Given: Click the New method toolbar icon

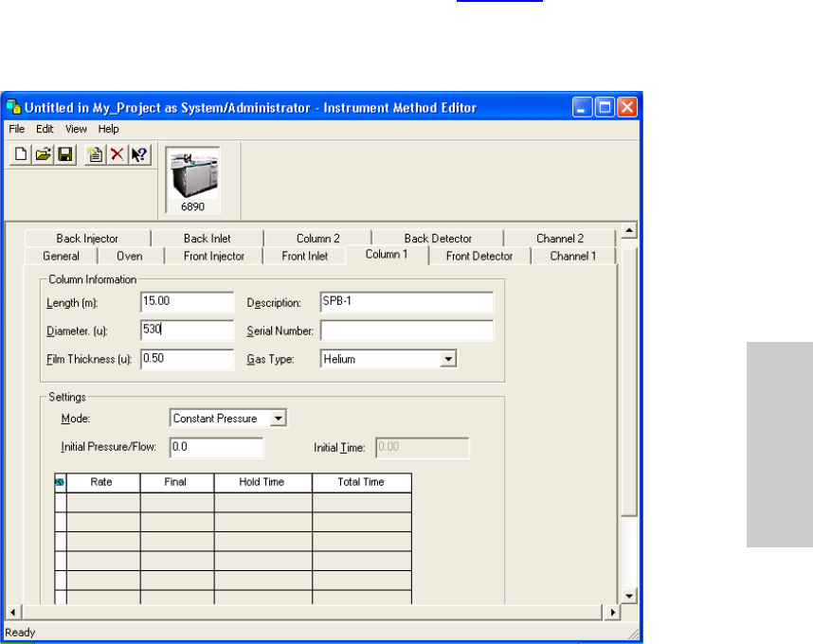Looking at the screenshot, I should [x=21, y=154].
